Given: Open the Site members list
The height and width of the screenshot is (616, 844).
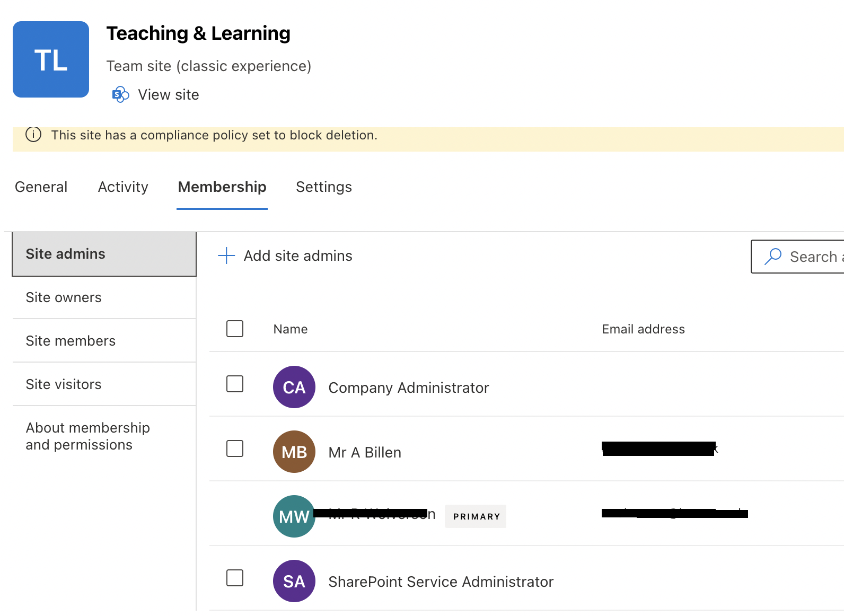Looking at the screenshot, I should [x=104, y=341].
